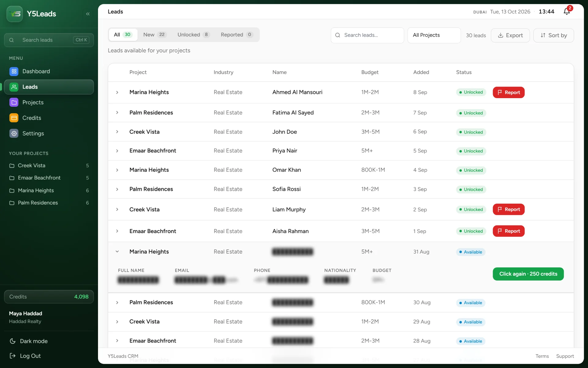This screenshot has height=368, width=588.
Task: Focus the Search leads field in the header
Action: pyautogui.click(x=367, y=35)
